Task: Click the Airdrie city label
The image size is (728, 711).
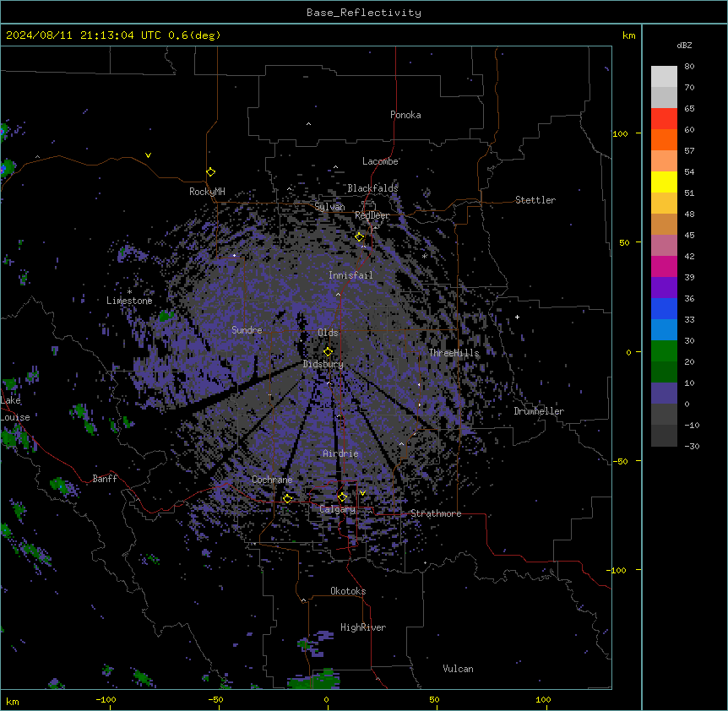Action: coord(340,453)
